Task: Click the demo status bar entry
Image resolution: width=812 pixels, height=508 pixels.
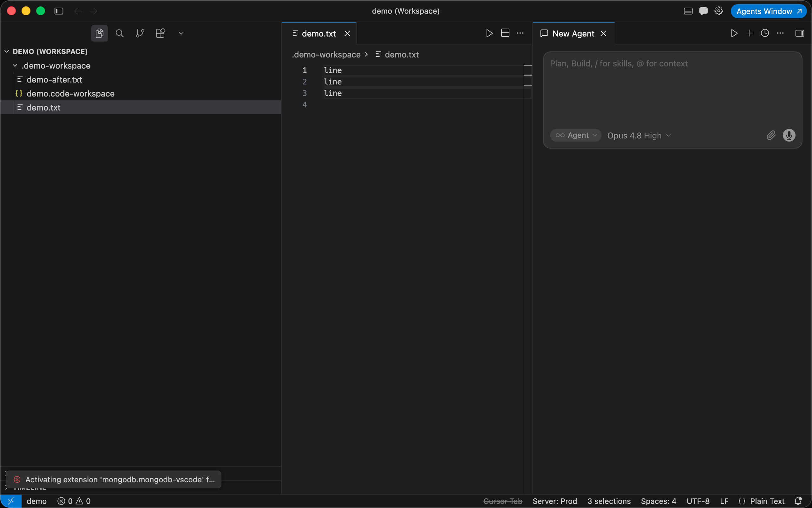Action: coord(36,501)
